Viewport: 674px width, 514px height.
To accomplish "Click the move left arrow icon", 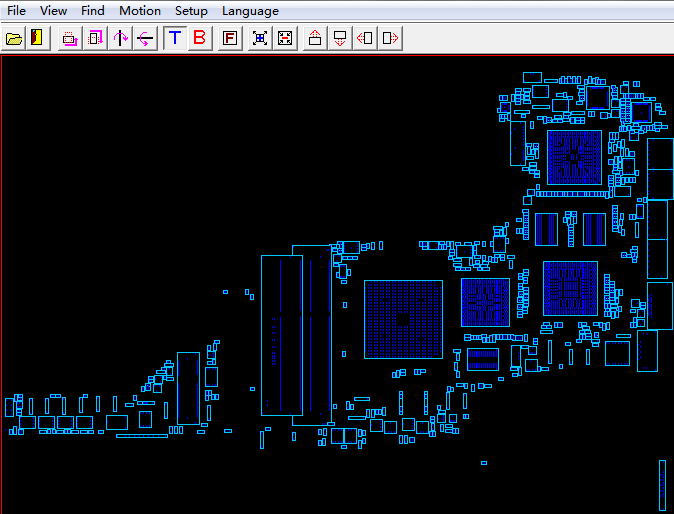I will pyautogui.click(x=365, y=38).
